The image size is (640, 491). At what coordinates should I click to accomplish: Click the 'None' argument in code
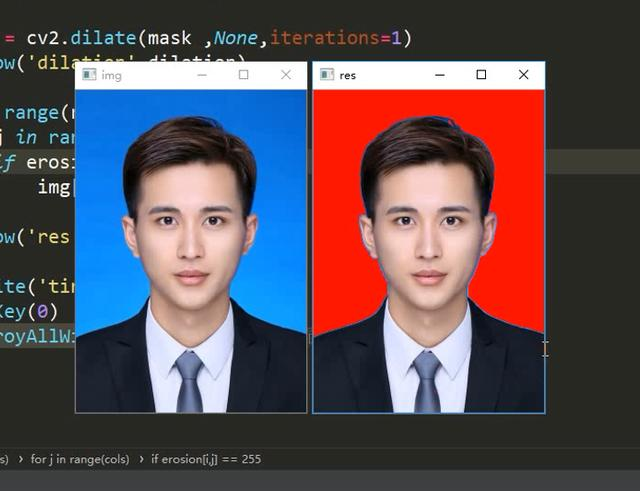click(235, 38)
